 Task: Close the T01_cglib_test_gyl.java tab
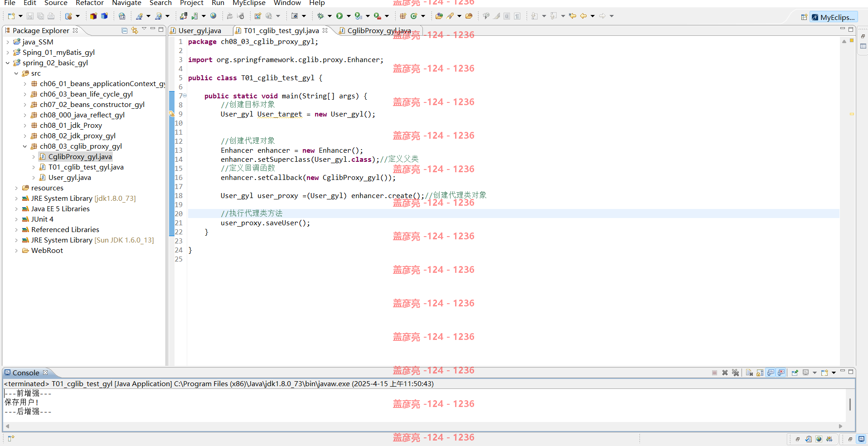point(325,30)
